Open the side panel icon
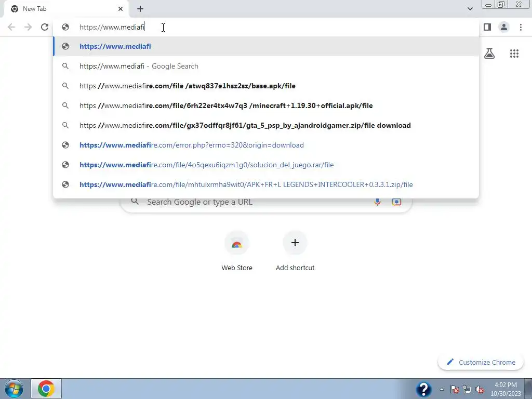This screenshot has height=399, width=532. [x=487, y=27]
